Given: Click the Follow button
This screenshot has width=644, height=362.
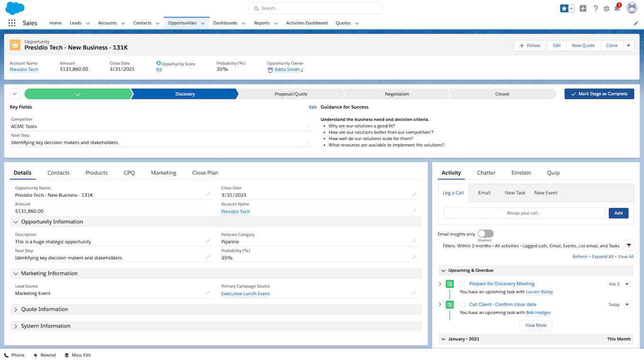Looking at the screenshot, I should point(530,45).
